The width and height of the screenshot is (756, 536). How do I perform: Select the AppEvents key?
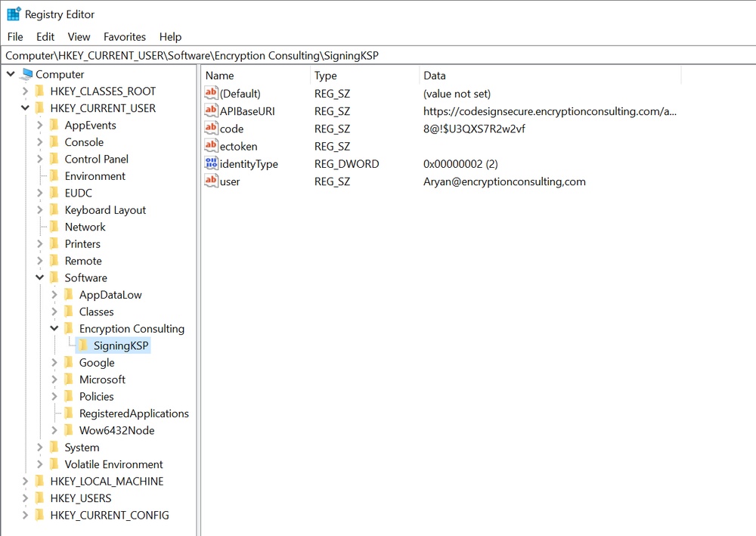(91, 125)
